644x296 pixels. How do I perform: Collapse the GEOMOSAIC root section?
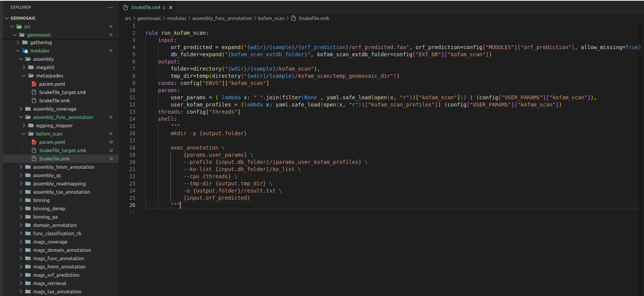point(7,18)
